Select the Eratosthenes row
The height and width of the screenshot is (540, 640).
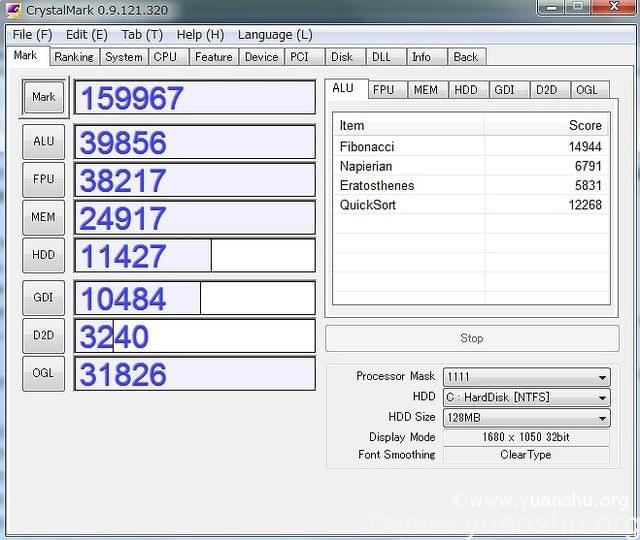click(471, 185)
